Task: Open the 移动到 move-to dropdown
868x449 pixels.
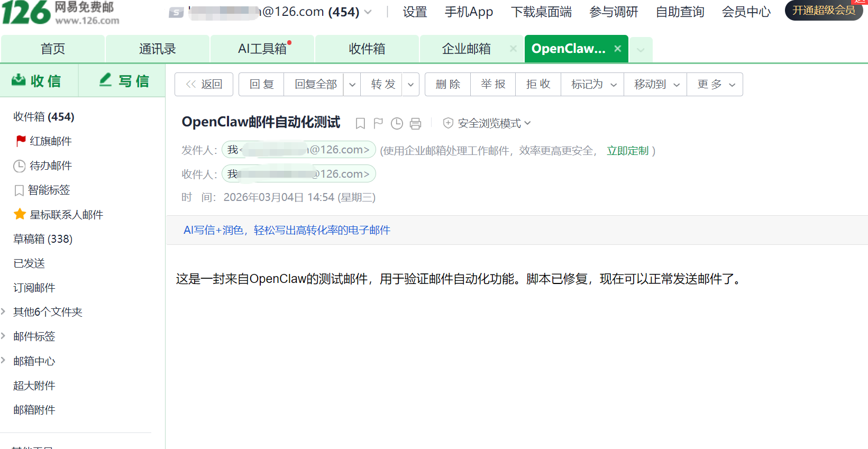Action: [655, 85]
